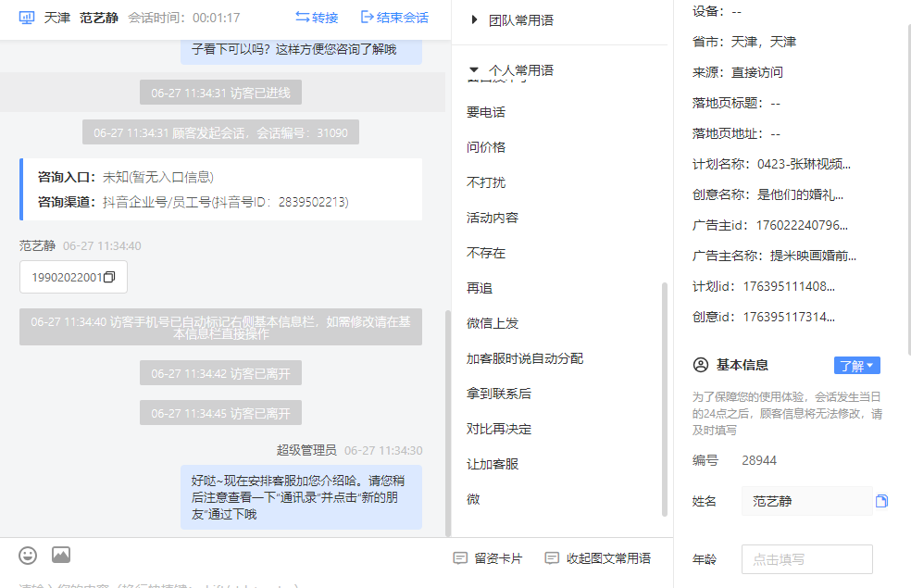
Task: Open the 了解 status dropdown
Action: pyautogui.click(x=857, y=366)
